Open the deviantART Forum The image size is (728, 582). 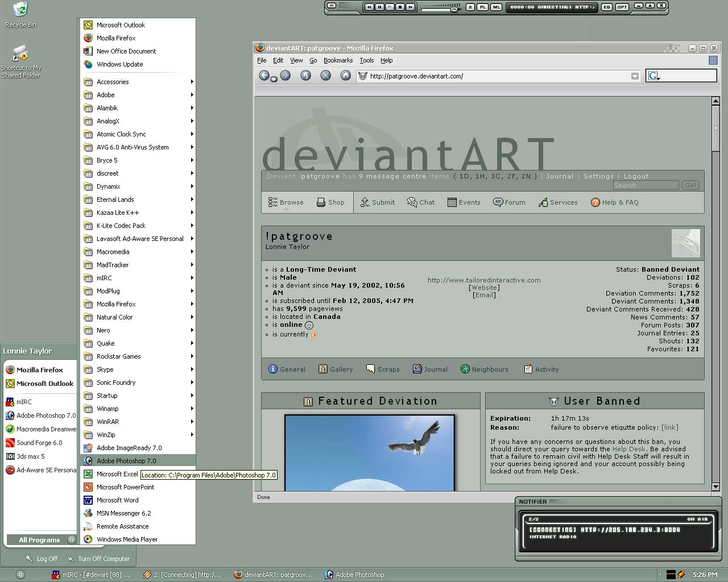[x=509, y=202]
